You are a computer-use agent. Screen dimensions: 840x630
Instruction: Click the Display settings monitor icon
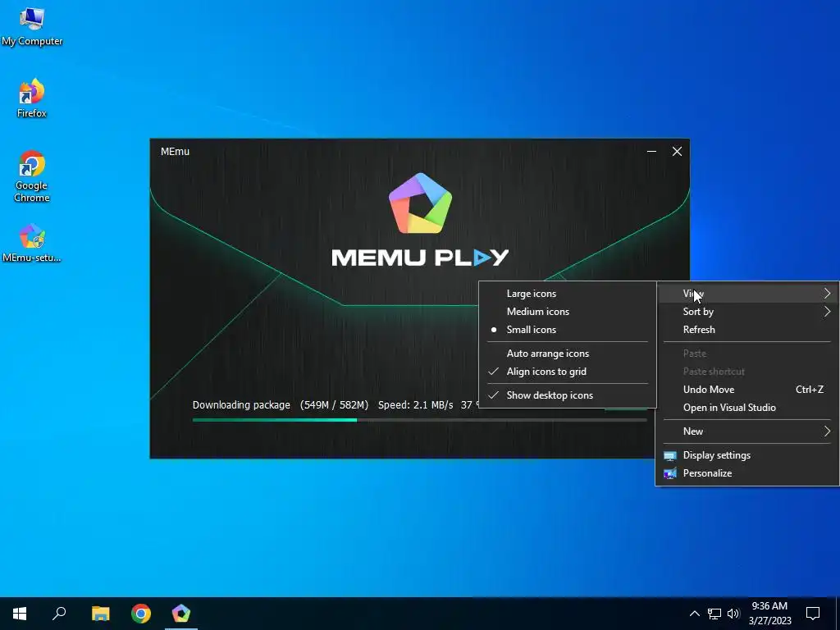669,456
